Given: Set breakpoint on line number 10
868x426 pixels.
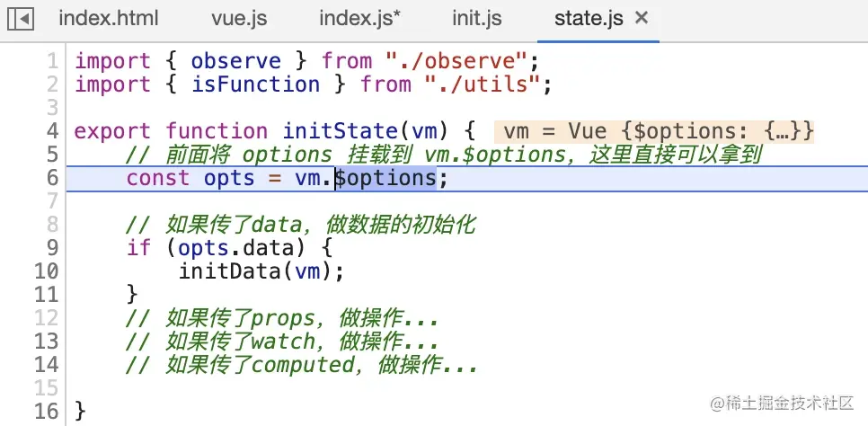Looking at the screenshot, I should coord(45,271).
